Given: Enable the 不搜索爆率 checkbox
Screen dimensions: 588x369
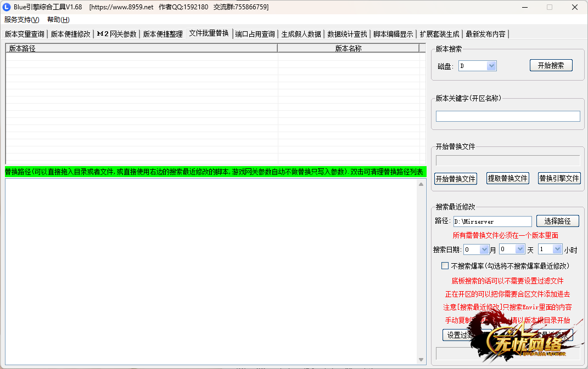Looking at the screenshot, I should click(445, 266).
